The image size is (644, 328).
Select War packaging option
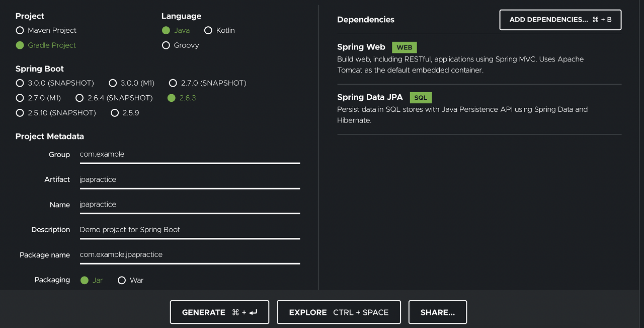pos(130,280)
